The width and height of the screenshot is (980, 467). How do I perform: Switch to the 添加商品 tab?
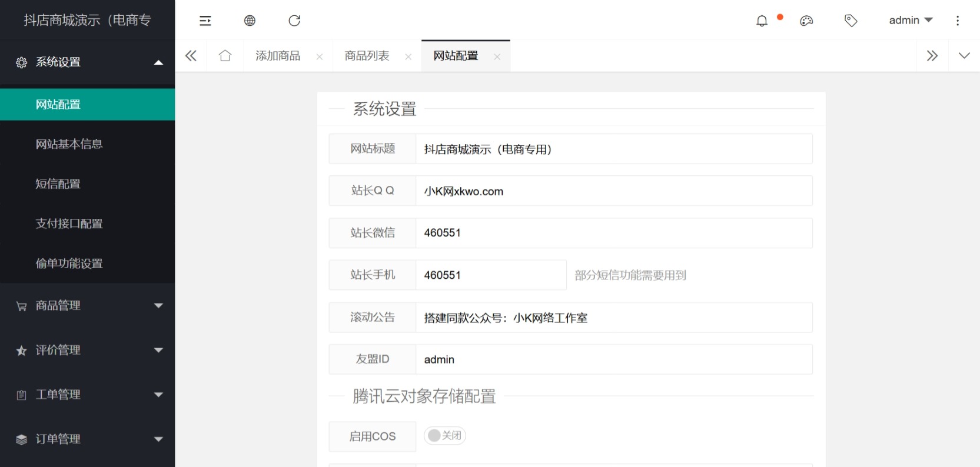(x=278, y=56)
